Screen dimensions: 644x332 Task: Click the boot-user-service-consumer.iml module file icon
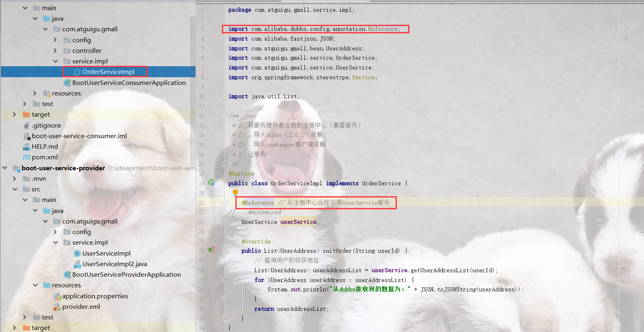(x=26, y=136)
